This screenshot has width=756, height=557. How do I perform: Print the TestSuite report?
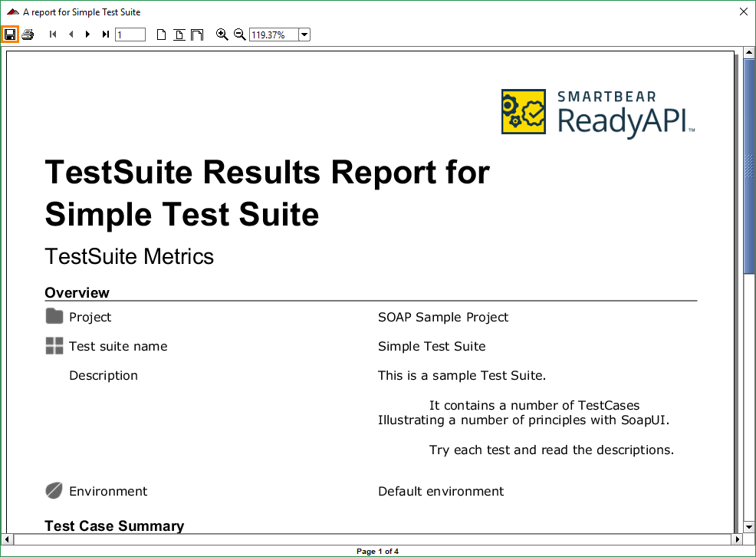[x=27, y=34]
